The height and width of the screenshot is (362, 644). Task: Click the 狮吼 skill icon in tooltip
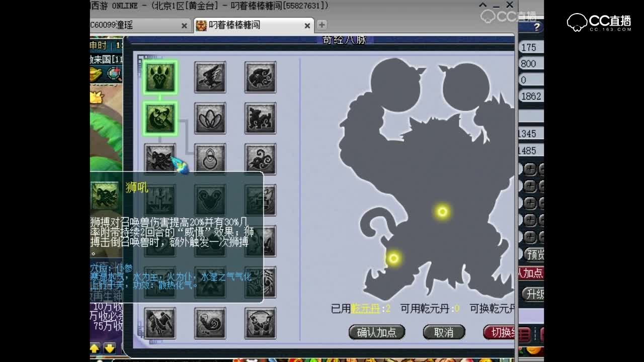(x=105, y=196)
